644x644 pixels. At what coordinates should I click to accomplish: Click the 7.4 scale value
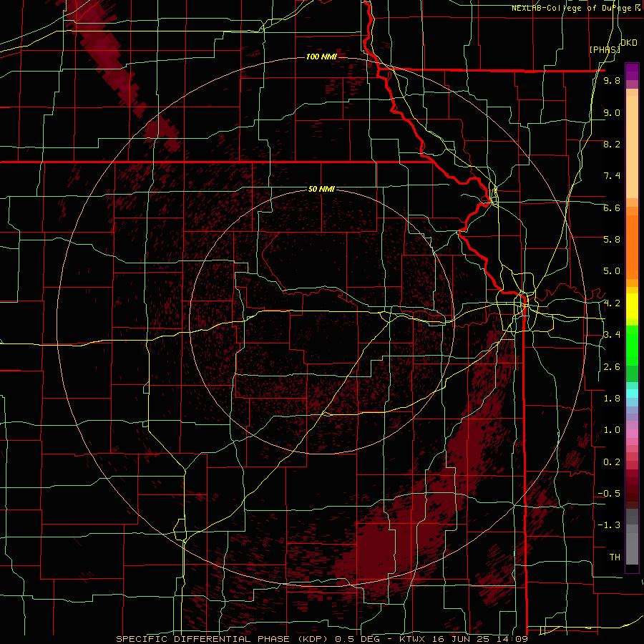click(x=612, y=176)
